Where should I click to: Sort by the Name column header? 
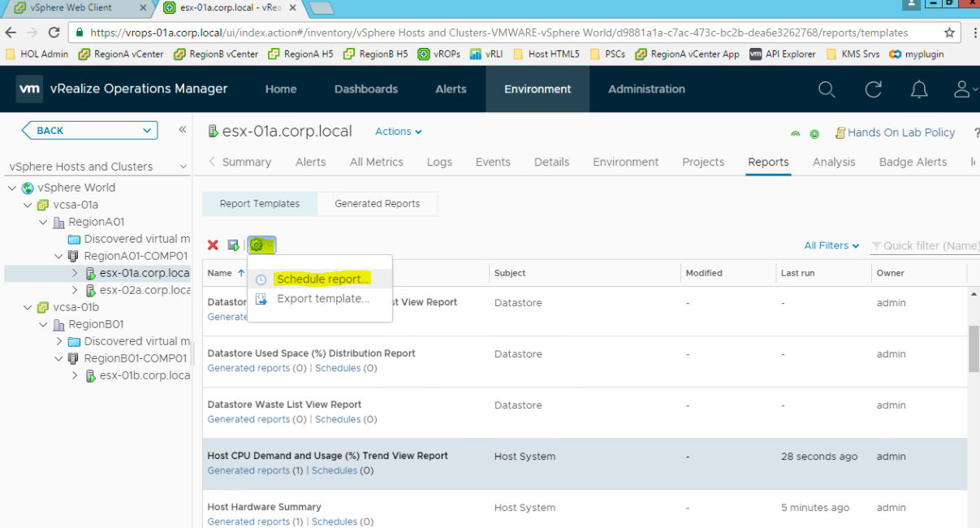tap(219, 273)
